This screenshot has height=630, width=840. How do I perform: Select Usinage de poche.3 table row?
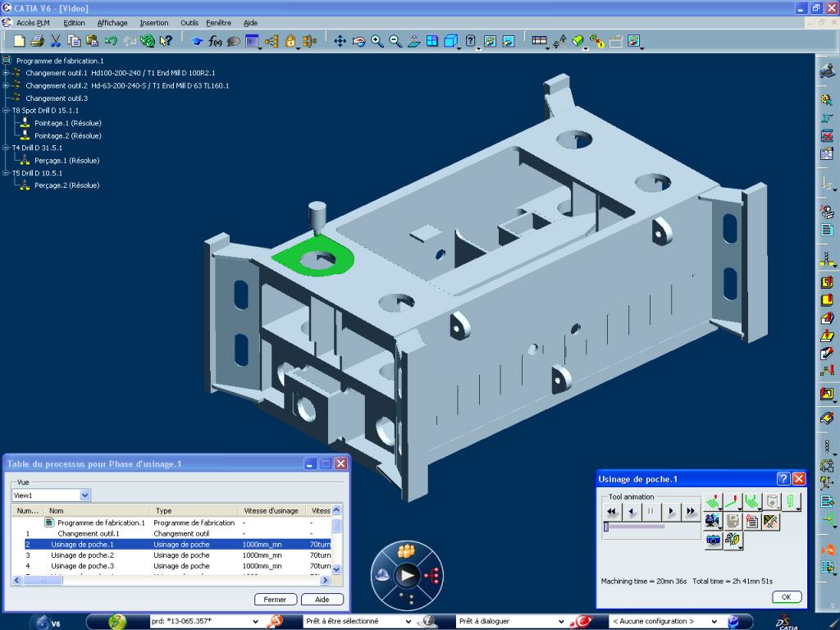coord(82,566)
